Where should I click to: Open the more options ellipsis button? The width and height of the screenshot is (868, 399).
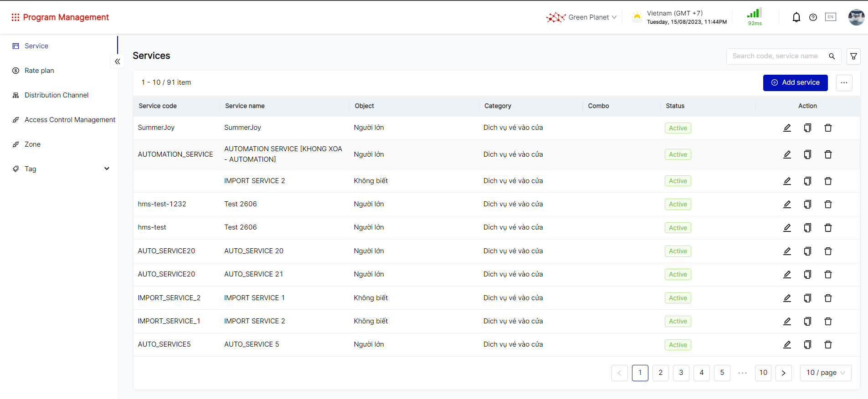(x=844, y=82)
